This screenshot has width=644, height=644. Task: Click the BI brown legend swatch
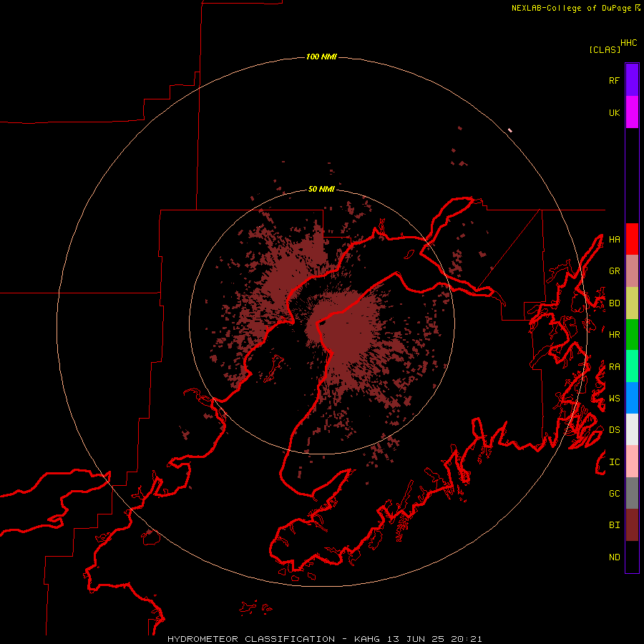(632, 525)
